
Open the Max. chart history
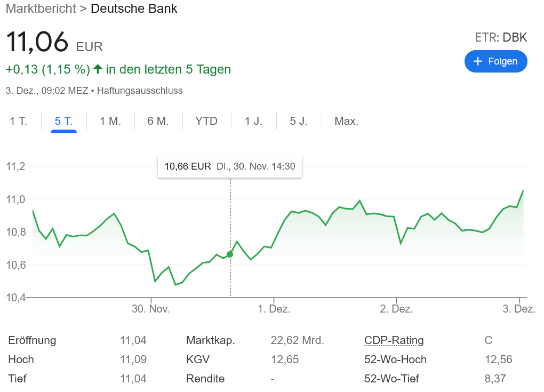tap(347, 121)
